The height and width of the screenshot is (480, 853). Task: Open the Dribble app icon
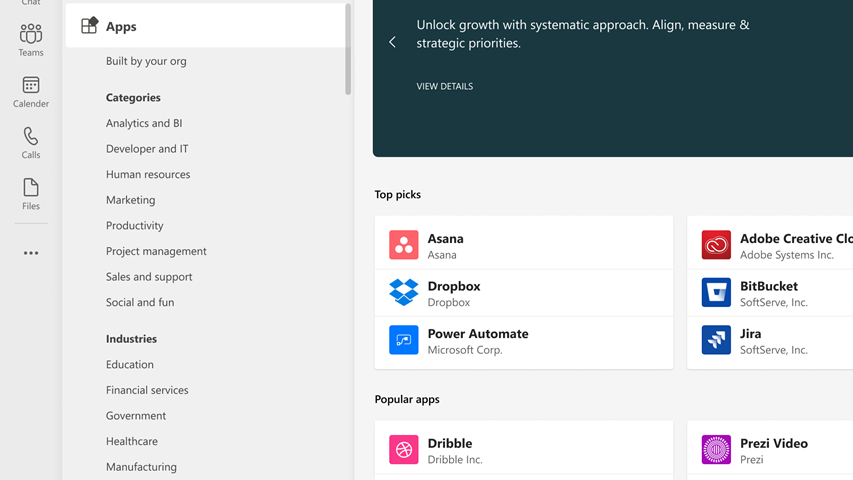coord(404,450)
